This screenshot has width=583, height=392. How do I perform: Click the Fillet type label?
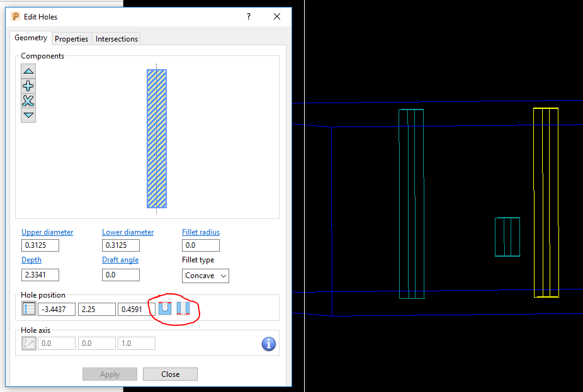click(x=198, y=260)
